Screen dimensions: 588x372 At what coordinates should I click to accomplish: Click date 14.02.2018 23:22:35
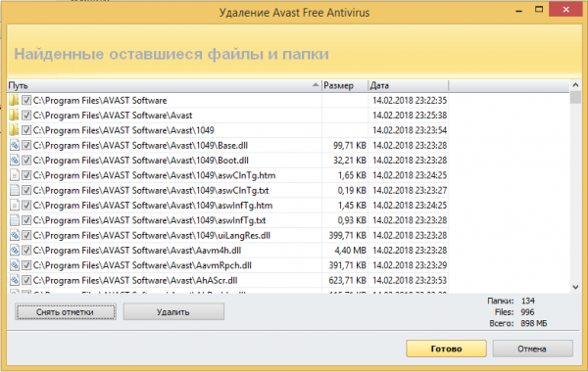click(410, 101)
